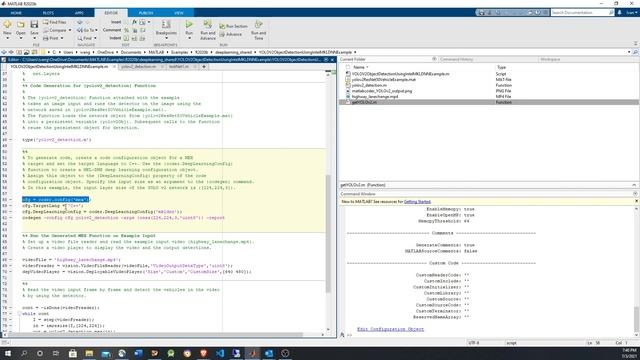Open the Compare dropdown arrow
640x360 pixels.
[x=69, y=30]
